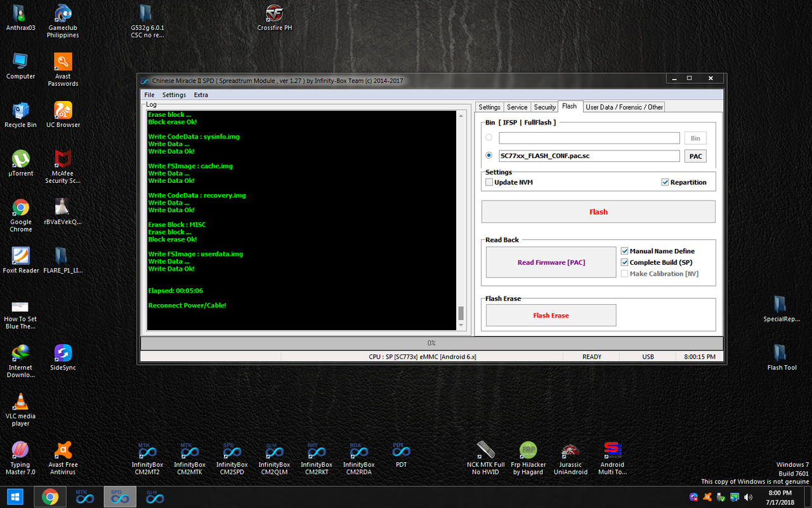Click the volume icon in system tray

point(748,497)
